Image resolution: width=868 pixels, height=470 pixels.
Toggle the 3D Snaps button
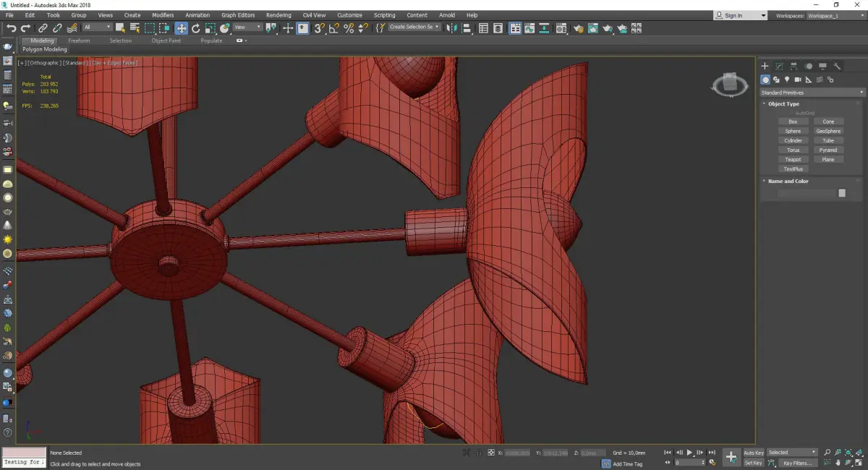[319, 28]
